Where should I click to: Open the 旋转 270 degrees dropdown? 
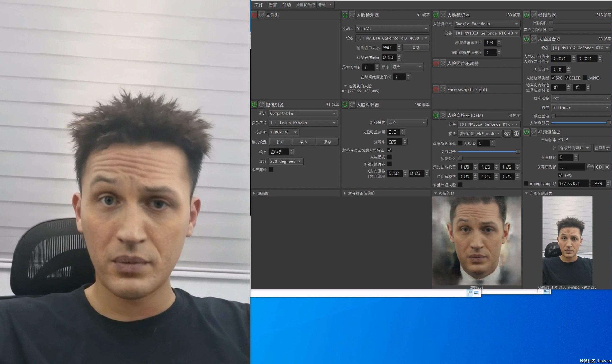tap(286, 161)
